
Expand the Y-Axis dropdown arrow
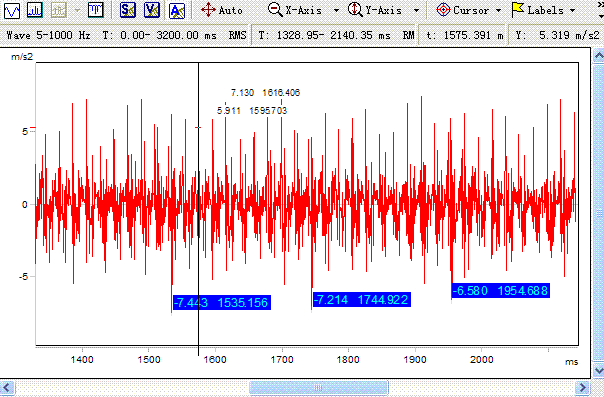click(416, 10)
